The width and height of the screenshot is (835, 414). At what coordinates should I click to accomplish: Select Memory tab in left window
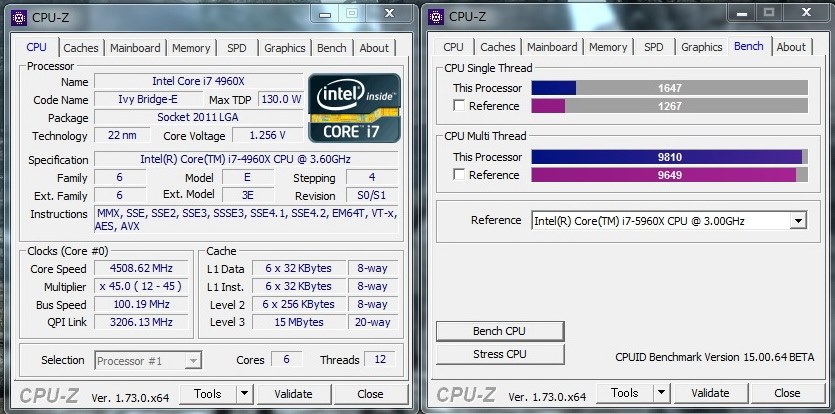[191, 48]
